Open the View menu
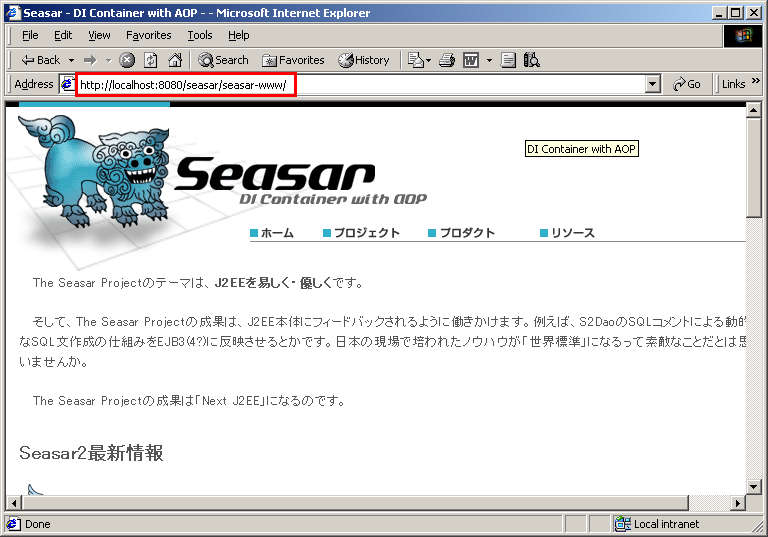The width and height of the screenshot is (768, 537). coord(99,35)
